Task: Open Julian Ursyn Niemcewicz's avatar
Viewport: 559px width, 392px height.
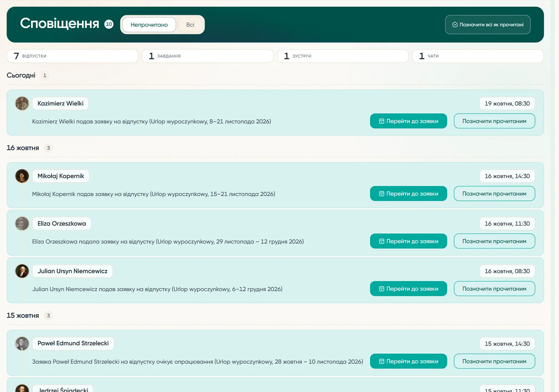Action: [22, 271]
